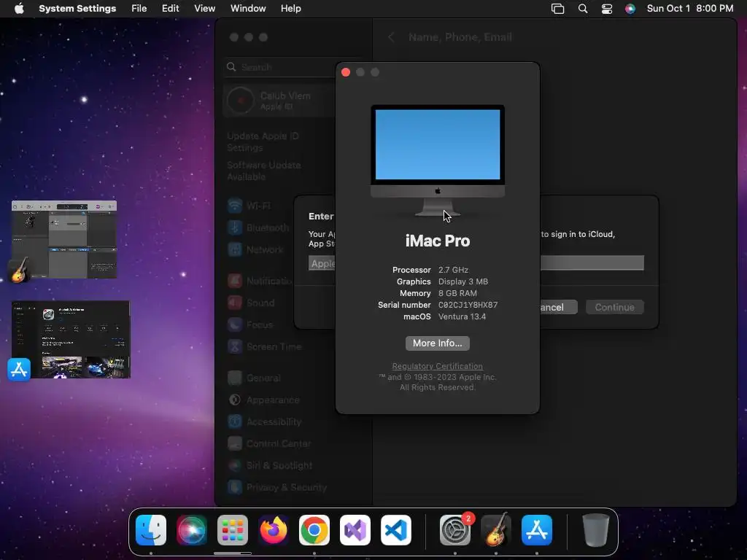Viewport: 747px width, 560px height.
Task: Open the View menu
Action: (x=204, y=9)
